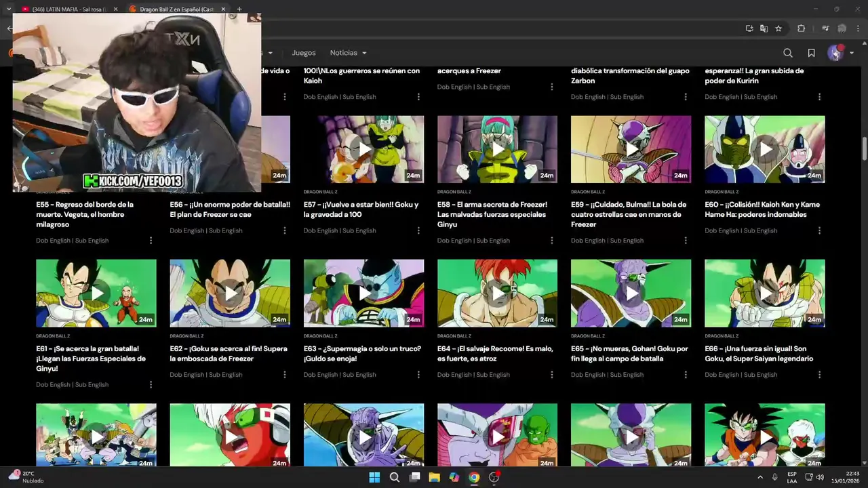Open more options for episode E65
The height and width of the screenshot is (488, 868).
coord(685,375)
